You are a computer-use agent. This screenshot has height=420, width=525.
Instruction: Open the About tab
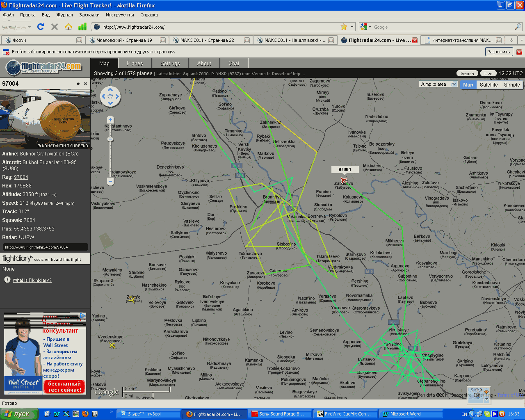[204, 63]
